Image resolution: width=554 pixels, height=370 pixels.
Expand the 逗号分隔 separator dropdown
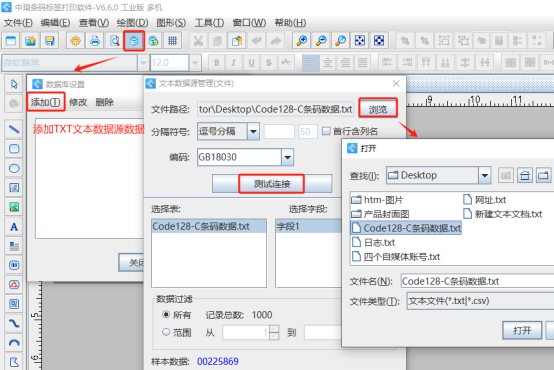[x=253, y=131]
